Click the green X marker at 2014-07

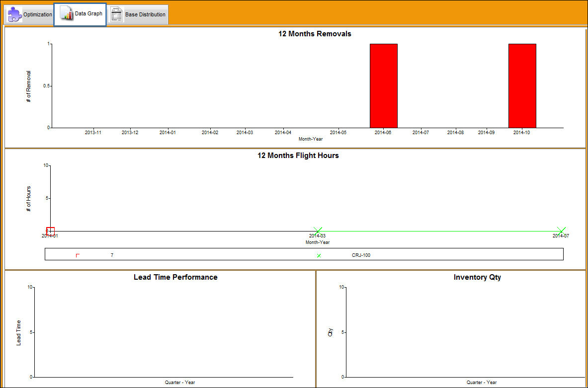[x=561, y=231]
